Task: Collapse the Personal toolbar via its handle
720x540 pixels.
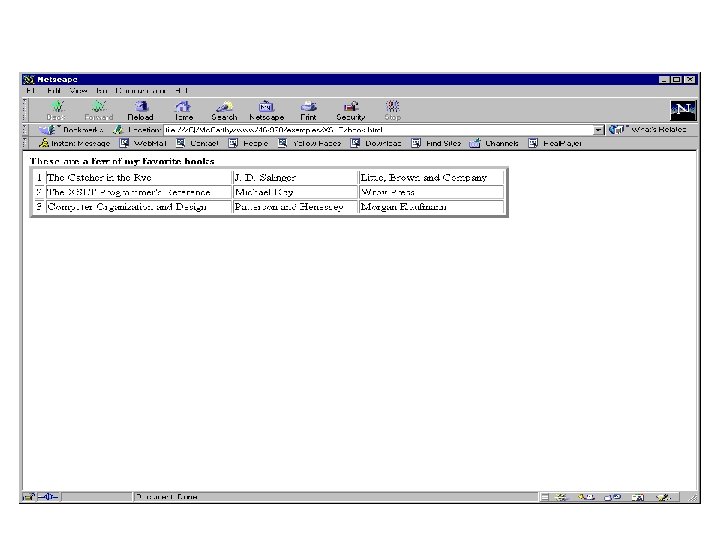Action: tap(25, 143)
